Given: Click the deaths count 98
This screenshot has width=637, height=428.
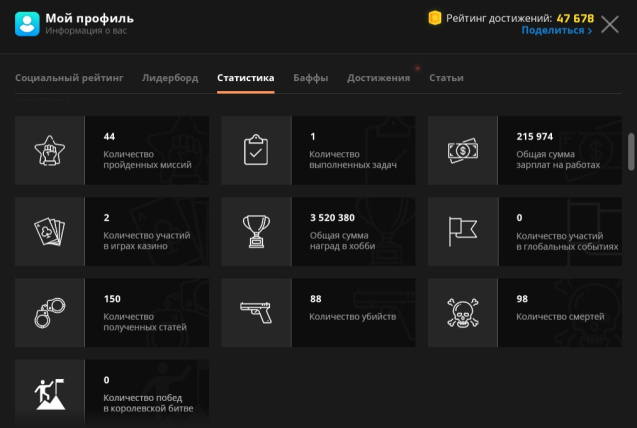Looking at the screenshot, I should click(522, 299).
